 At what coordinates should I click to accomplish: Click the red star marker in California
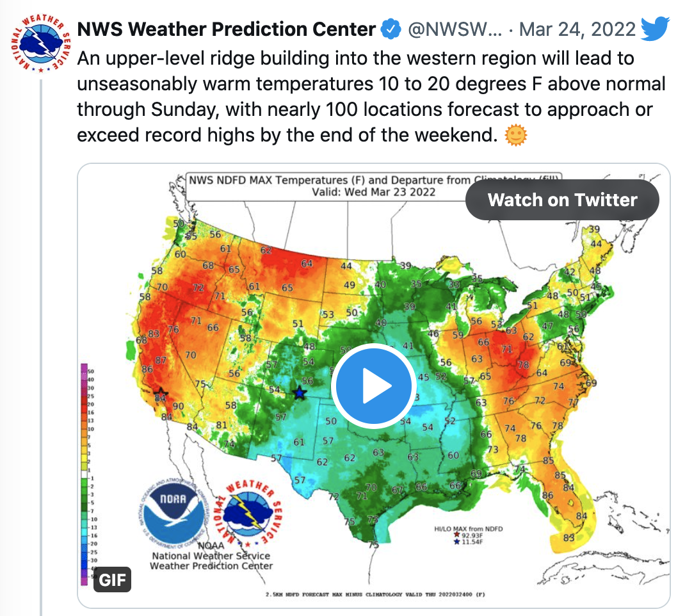click(160, 393)
